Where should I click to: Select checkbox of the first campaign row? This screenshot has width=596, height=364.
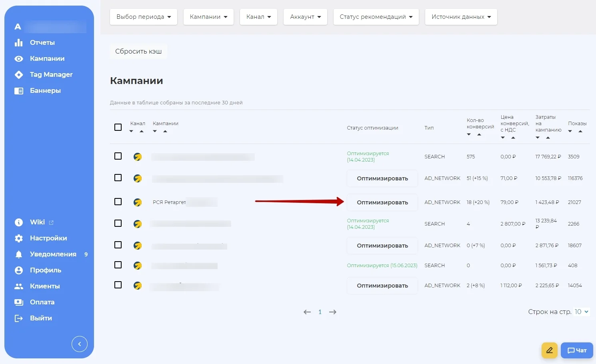[118, 156]
